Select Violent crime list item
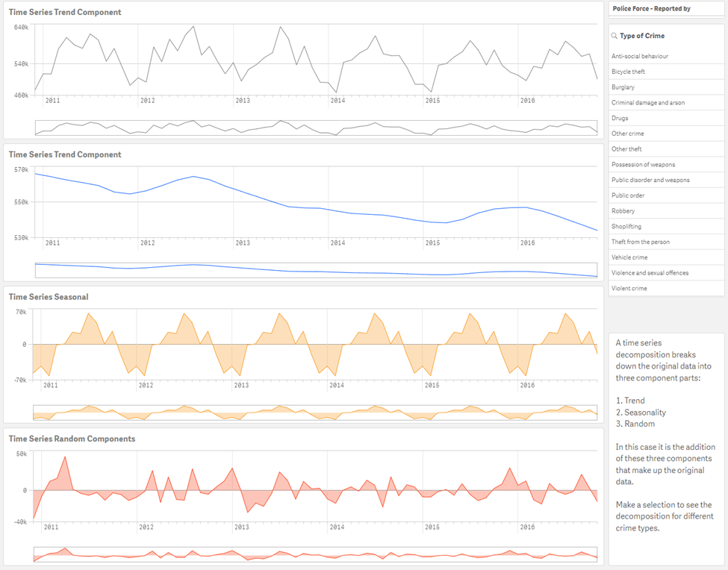This screenshot has width=728, height=570. coord(666,288)
